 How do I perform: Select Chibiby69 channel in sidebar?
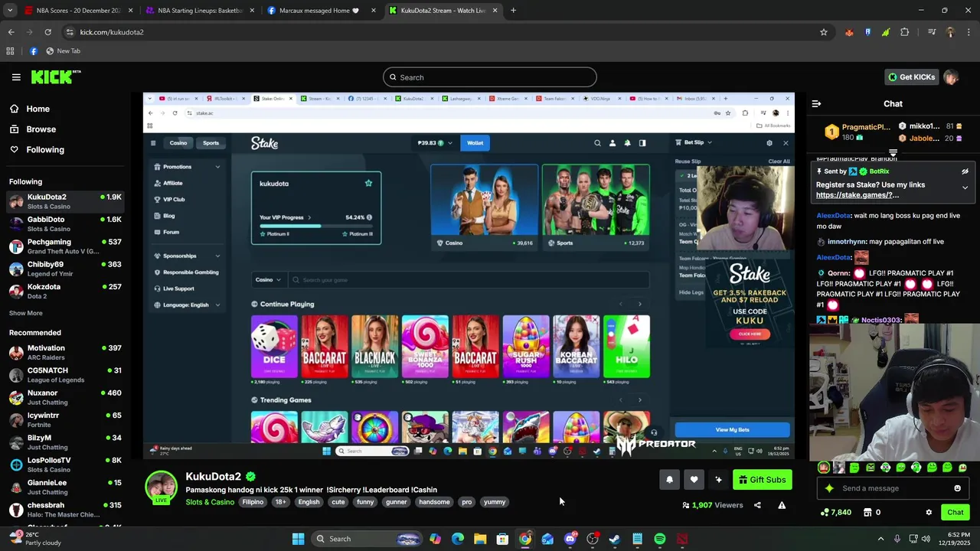[x=65, y=269]
